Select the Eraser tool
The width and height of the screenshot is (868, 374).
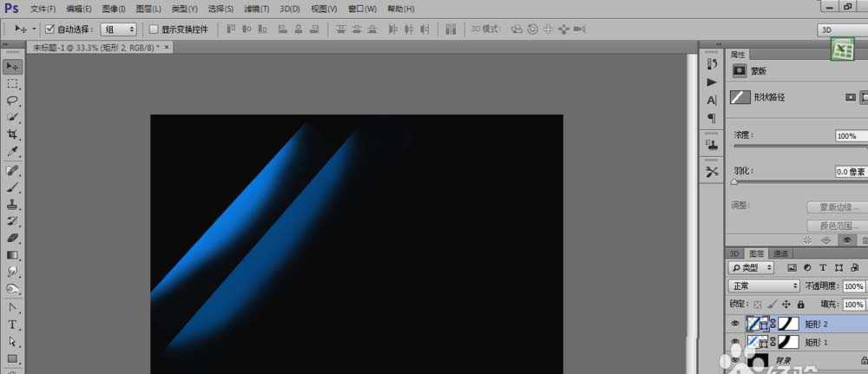13,238
